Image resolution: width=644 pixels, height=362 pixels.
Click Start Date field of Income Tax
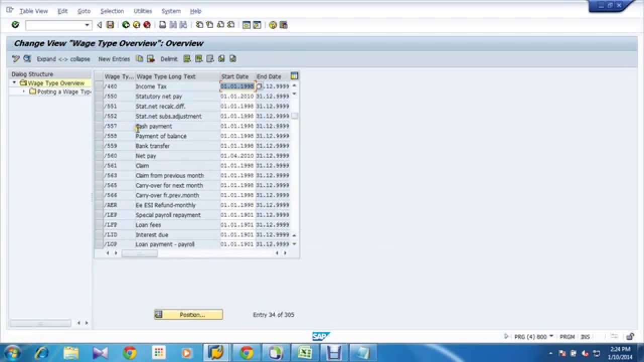[x=237, y=86]
